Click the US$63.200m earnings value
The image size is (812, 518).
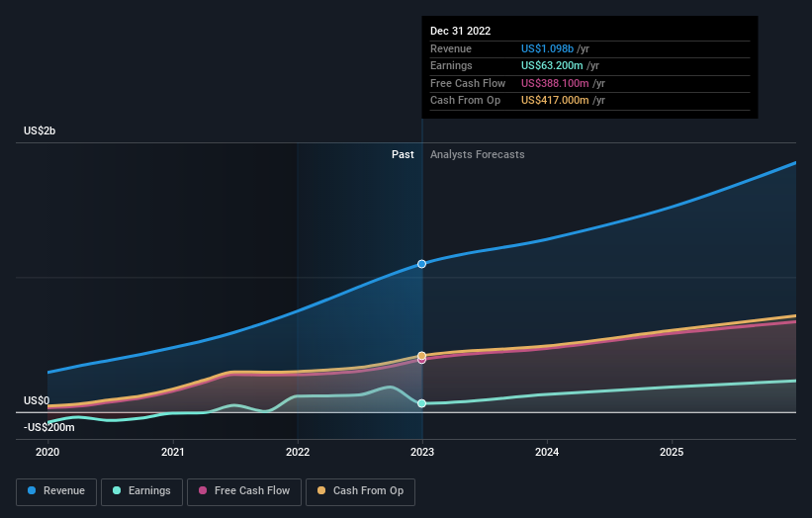point(552,65)
